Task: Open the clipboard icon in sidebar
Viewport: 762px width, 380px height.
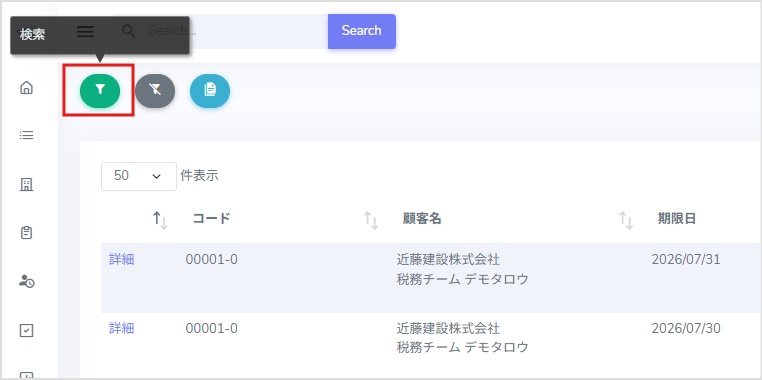Action: (x=26, y=233)
